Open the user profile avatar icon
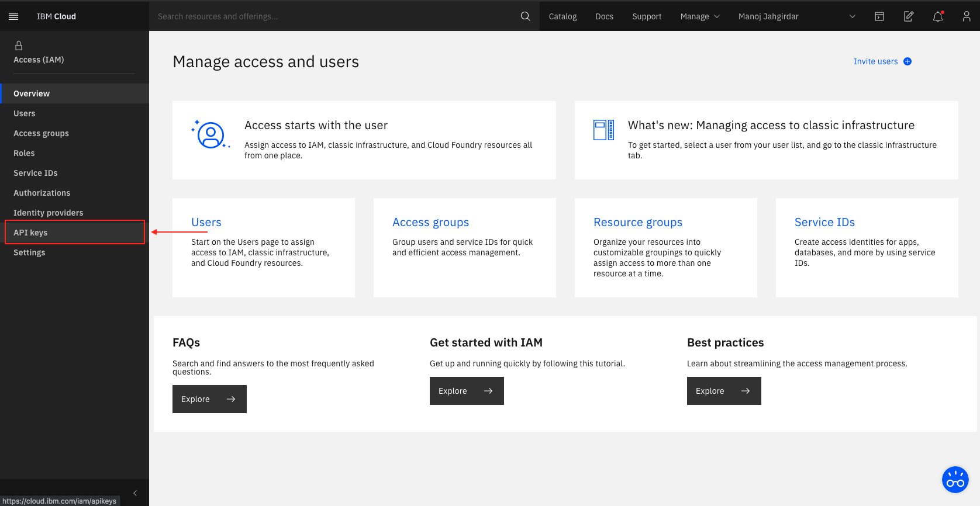 pyautogui.click(x=967, y=16)
